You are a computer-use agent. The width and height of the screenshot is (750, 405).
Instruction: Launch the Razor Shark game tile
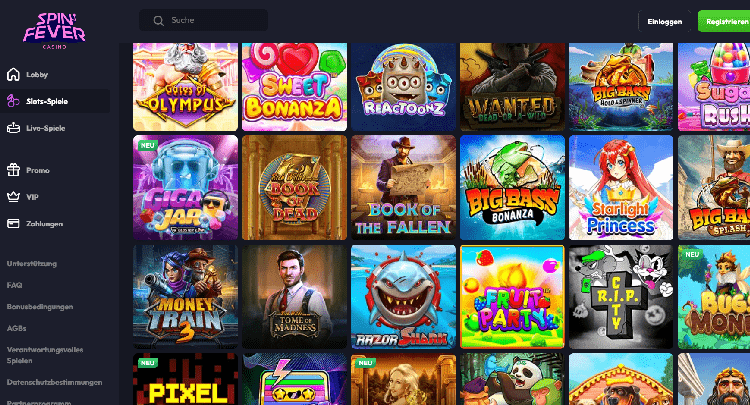tap(403, 297)
